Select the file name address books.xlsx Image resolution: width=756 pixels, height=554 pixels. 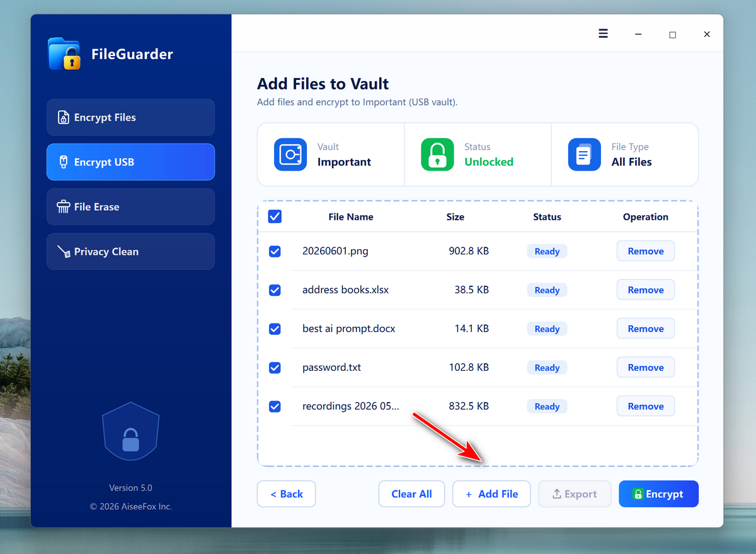coord(345,290)
